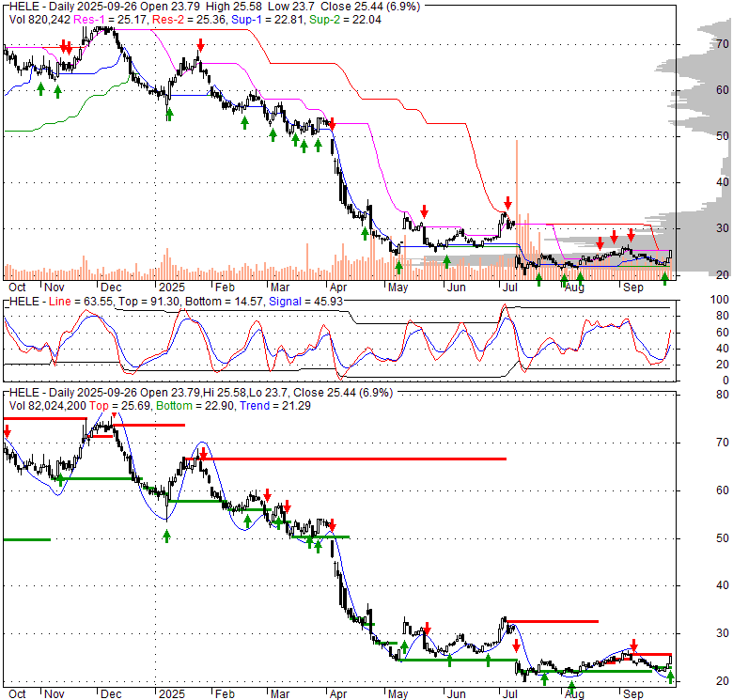Click the blue 'Signal' label of the oscillator
This screenshot has width=733, height=700.
tap(285, 302)
